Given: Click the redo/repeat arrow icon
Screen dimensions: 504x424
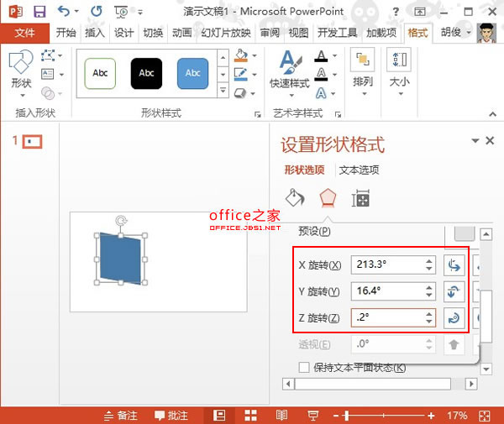Looking at the screenshot, I should pyautogui.click(x=96, y=12).
